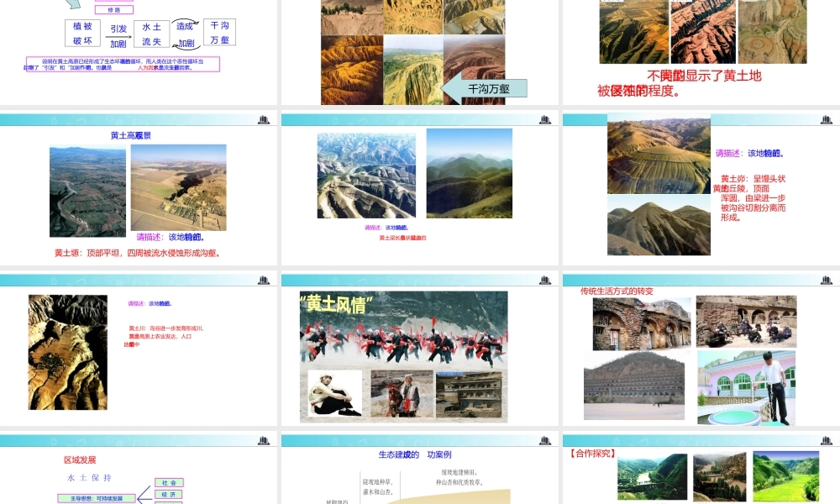Click the building logo icon on 传统生活方式的转变 slide

tap(826, 280)
